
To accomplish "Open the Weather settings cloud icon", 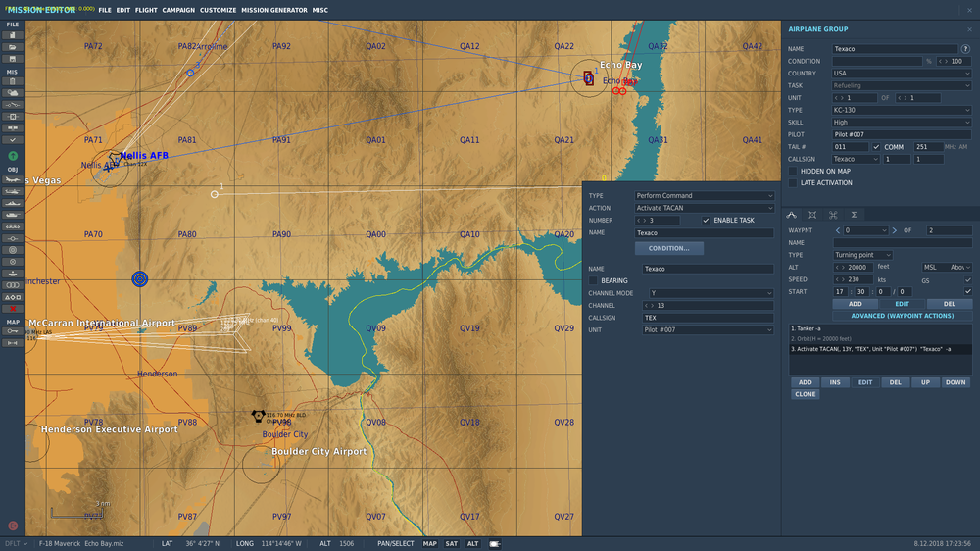I will pyautogui.click(x=13, y=93).
